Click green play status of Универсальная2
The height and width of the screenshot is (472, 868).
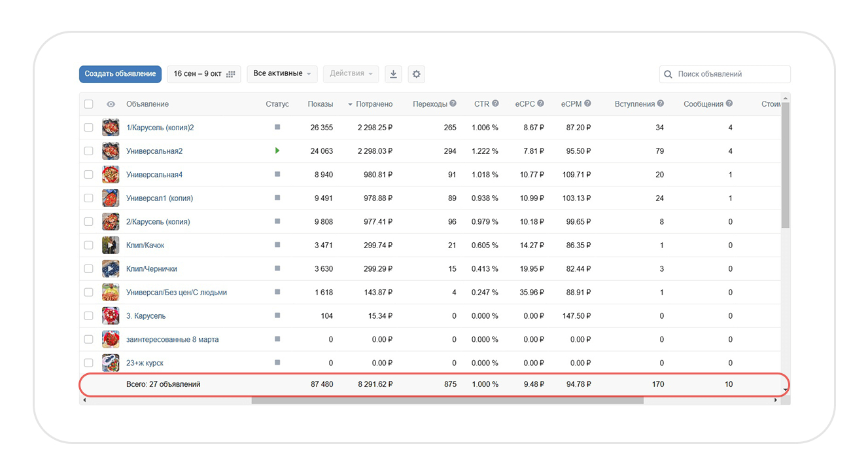coord(277,151)
